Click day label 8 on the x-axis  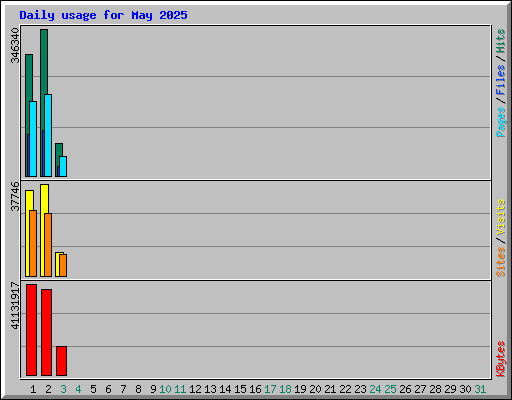click(138, 389)
